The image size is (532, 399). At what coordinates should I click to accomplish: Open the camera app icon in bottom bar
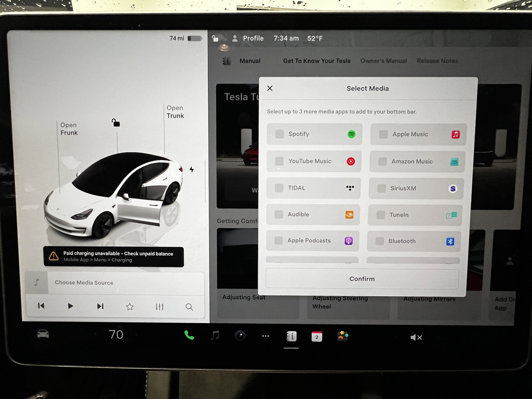[x=240, y=336]
